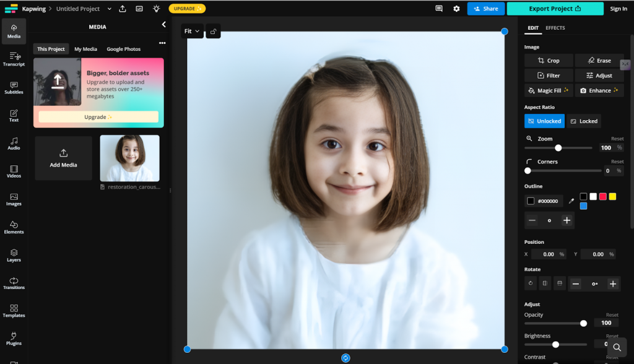
Task: Select the red outline color swatch
Action: tap(603, 197)
